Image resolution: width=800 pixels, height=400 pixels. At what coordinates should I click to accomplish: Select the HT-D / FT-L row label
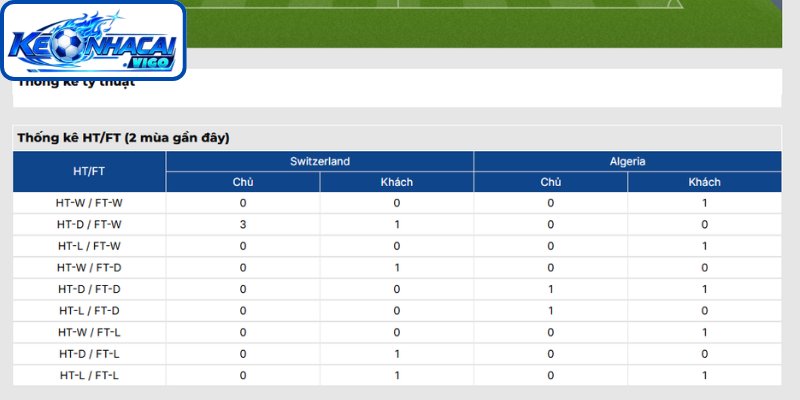click(89, 354)
